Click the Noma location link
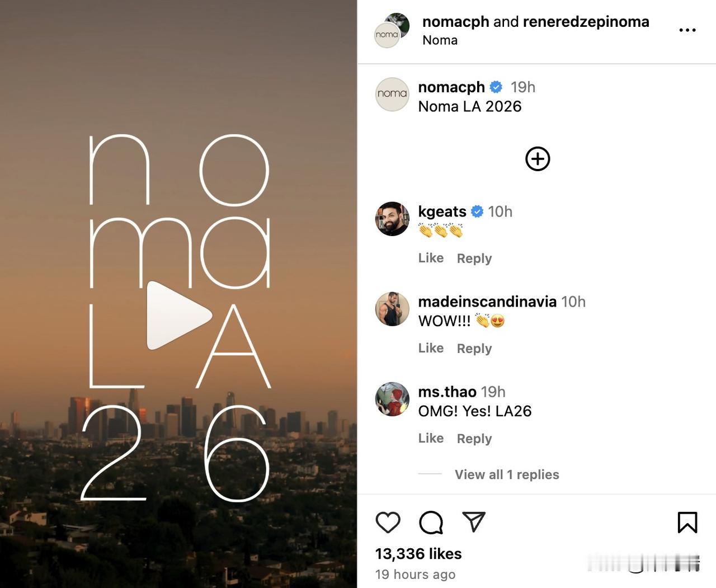716x588 pixels. (x=440, y=40)
